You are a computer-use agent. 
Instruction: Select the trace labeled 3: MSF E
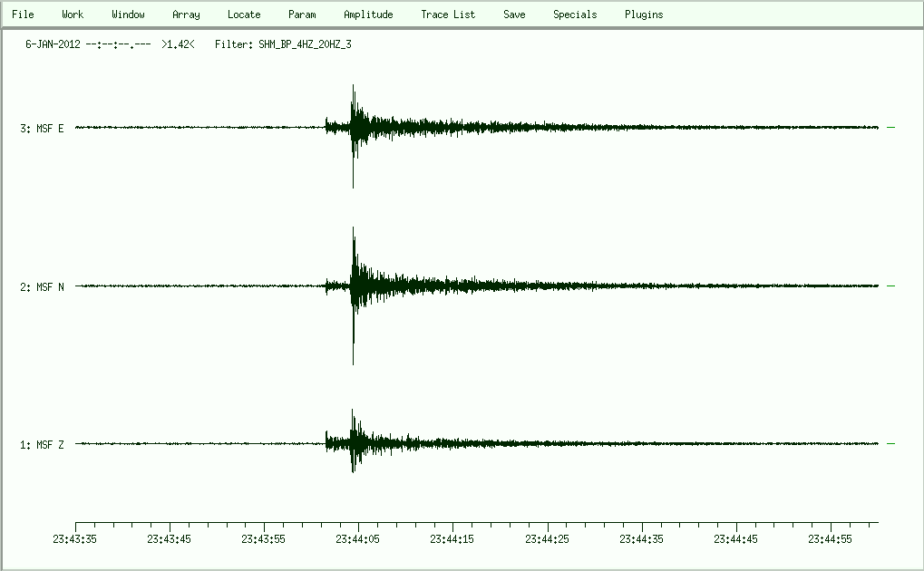[x=42, y=129]
